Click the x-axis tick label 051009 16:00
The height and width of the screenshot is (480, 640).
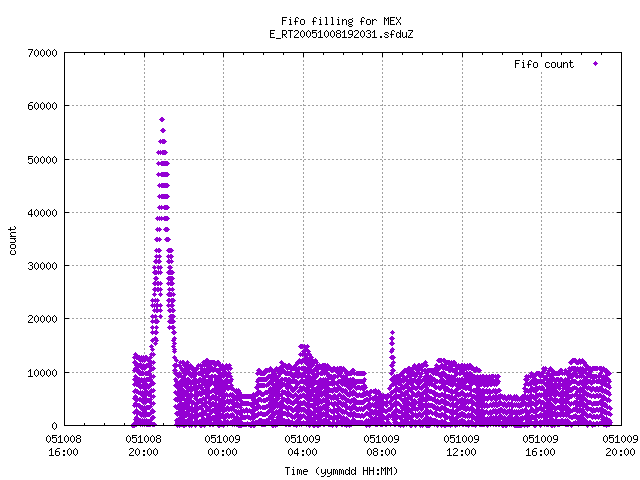pyautogui.click(x=541, y=446)
